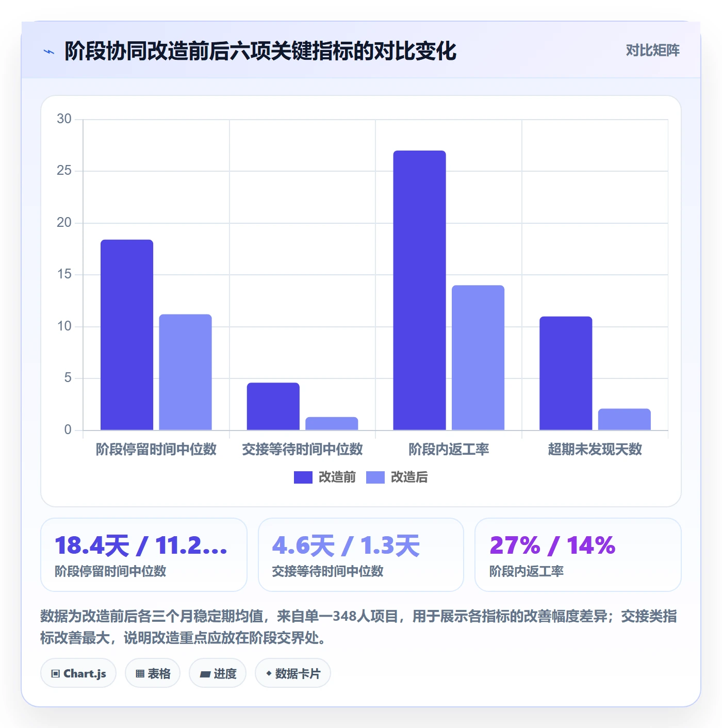Toggle the 改造前 legend swatch

coord(303,477)
